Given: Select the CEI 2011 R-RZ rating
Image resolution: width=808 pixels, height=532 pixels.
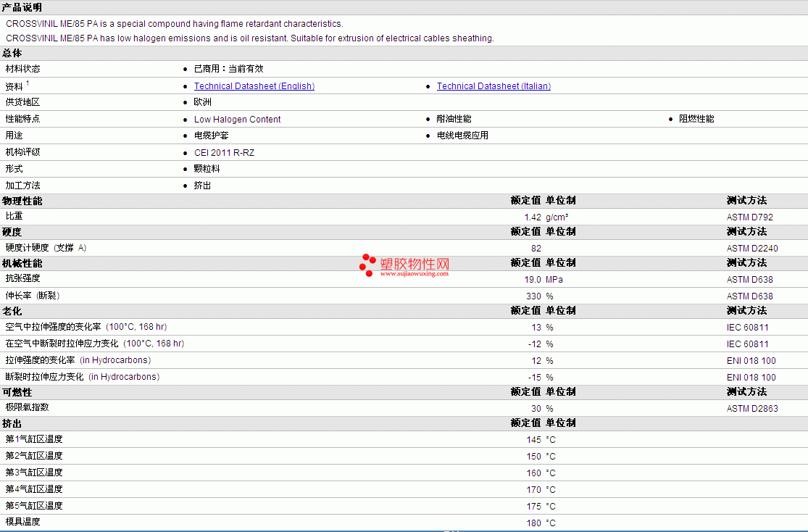Looking at the screenshot, I should tap(224, 153).
